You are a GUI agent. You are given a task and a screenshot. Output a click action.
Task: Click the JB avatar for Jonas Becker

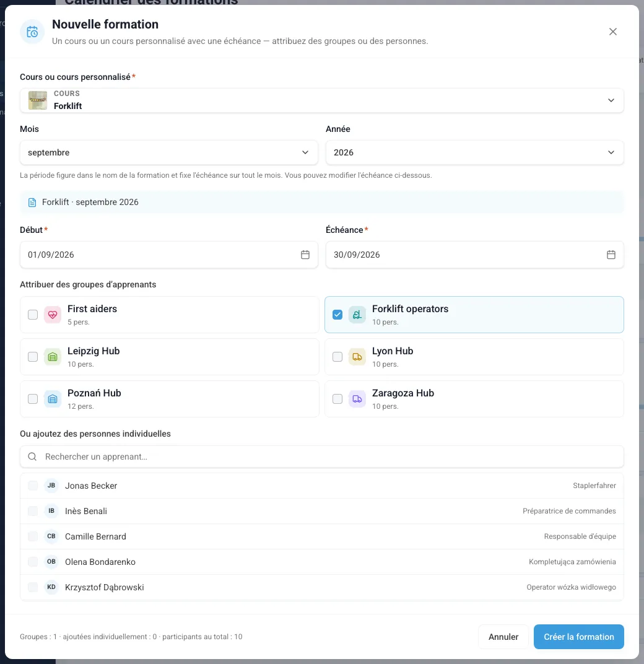51,486
